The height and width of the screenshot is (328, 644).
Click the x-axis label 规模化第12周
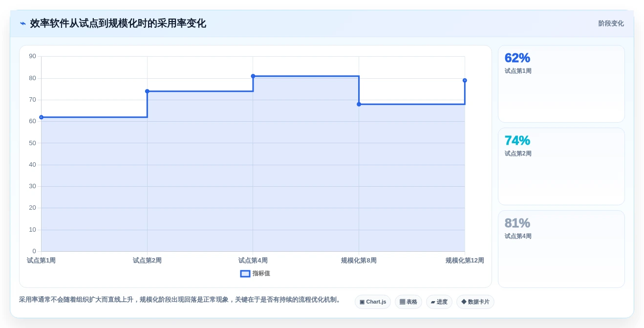[x=465, y=261]
